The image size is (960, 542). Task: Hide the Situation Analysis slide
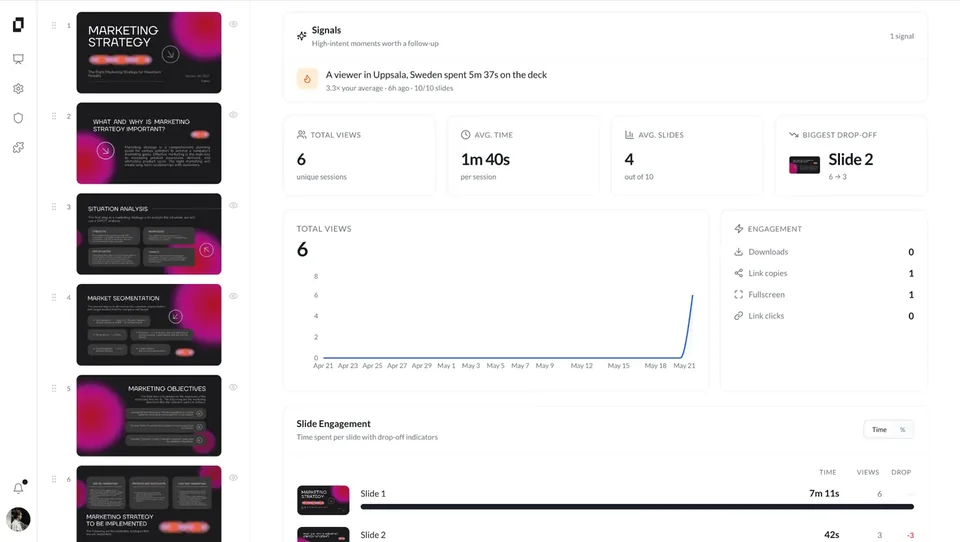[x=233, y=205]
